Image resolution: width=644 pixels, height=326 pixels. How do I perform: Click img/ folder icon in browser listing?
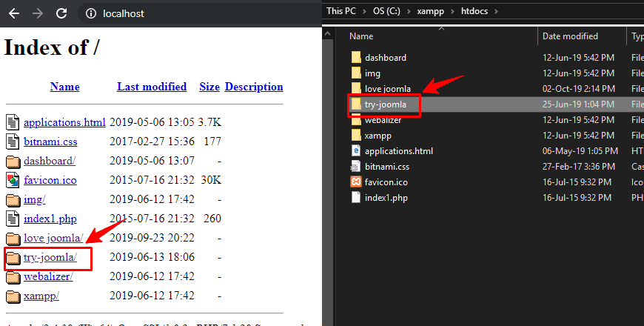click(13, 200)
